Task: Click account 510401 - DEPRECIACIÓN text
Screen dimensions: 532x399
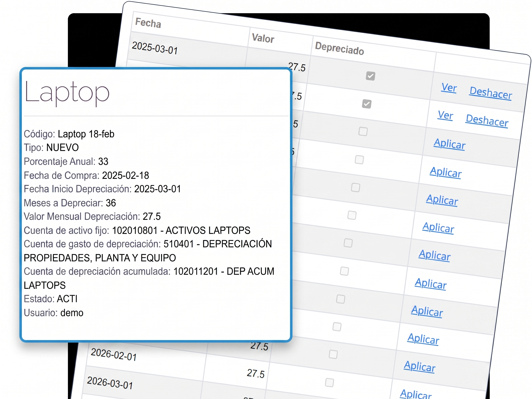Action: tap(218, 244)
